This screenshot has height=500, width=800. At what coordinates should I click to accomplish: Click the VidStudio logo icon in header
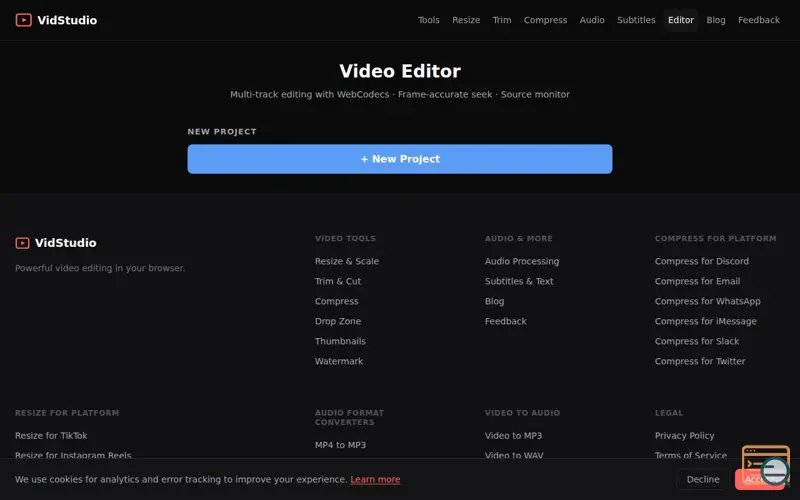23,20
